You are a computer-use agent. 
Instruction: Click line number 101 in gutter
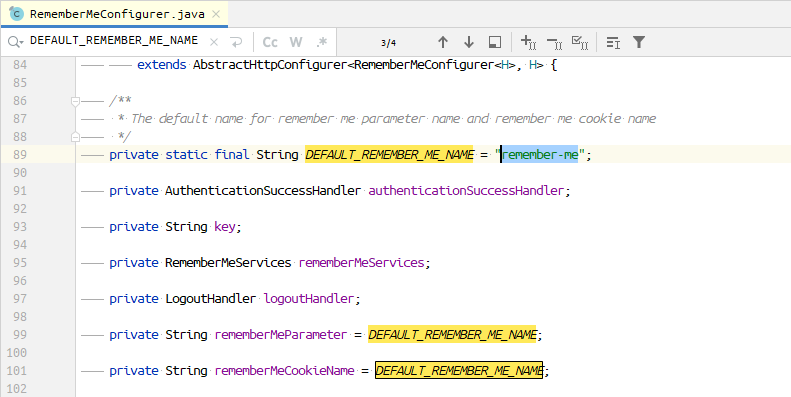(x=17, y=370)
